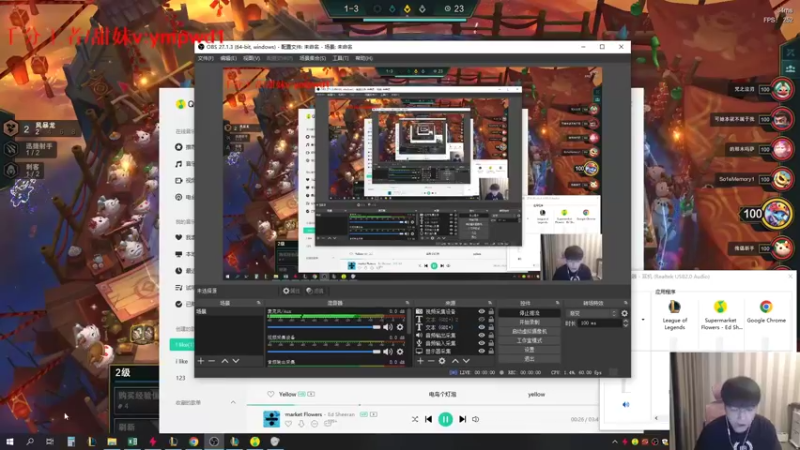
Task: Open File menu in OBS
Action: tap(205, 58)
